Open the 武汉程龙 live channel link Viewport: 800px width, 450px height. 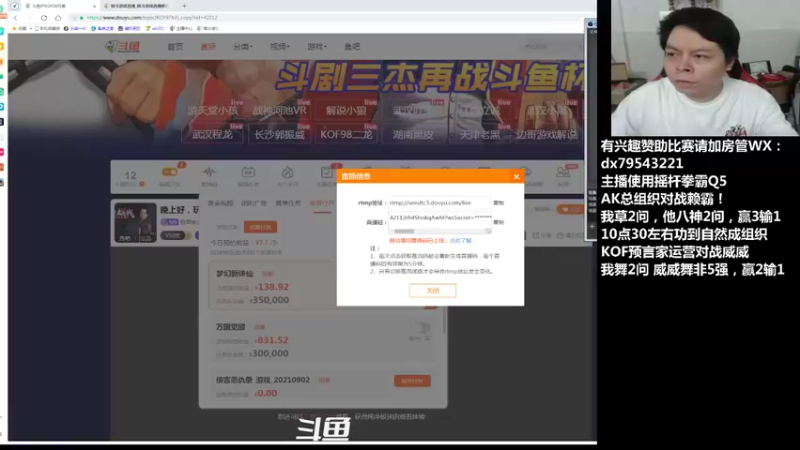point(212,134)
